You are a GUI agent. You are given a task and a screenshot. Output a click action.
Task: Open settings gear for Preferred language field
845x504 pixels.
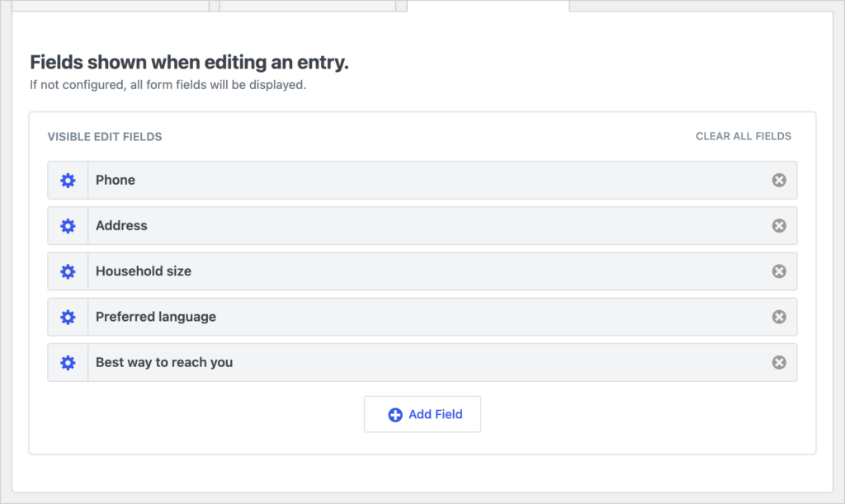coord(68,317)
